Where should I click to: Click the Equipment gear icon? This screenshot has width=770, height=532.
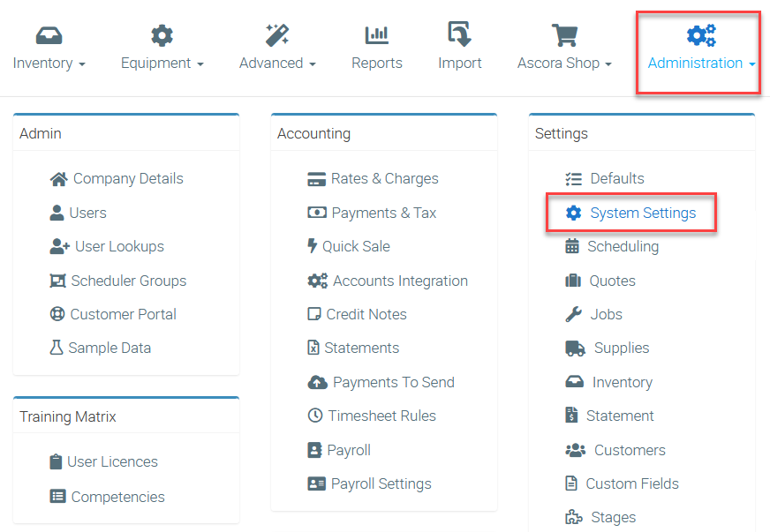pos(162,35)
